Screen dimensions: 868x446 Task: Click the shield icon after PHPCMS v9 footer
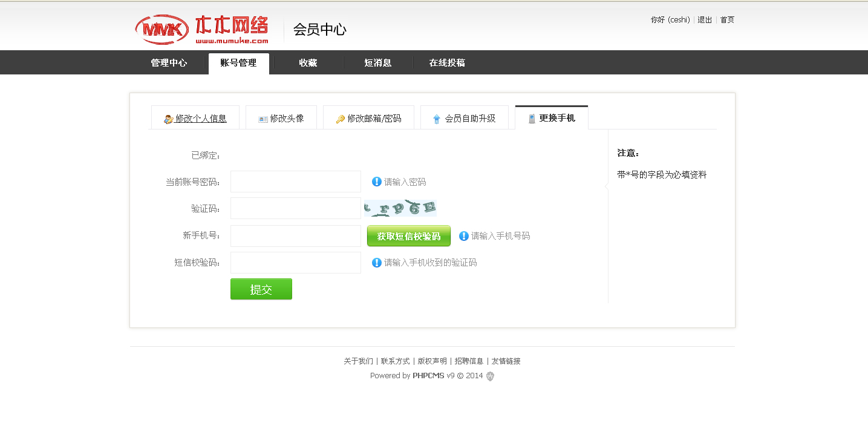(490, 376)
